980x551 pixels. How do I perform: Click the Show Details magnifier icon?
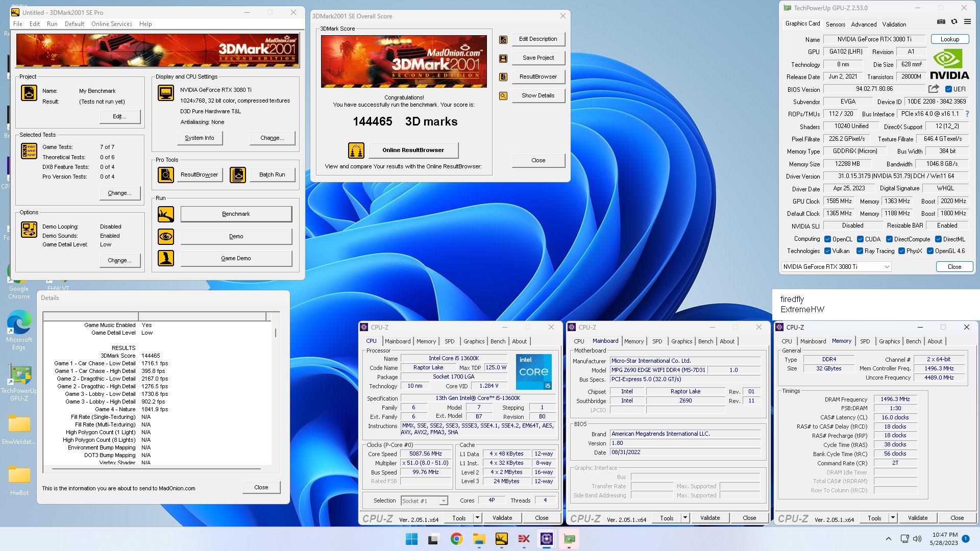coord(503,96)
